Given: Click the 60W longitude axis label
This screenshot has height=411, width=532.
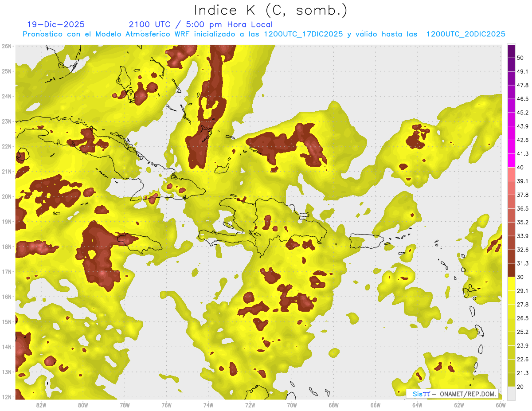Looking at the screenshot, I should 501,405.
